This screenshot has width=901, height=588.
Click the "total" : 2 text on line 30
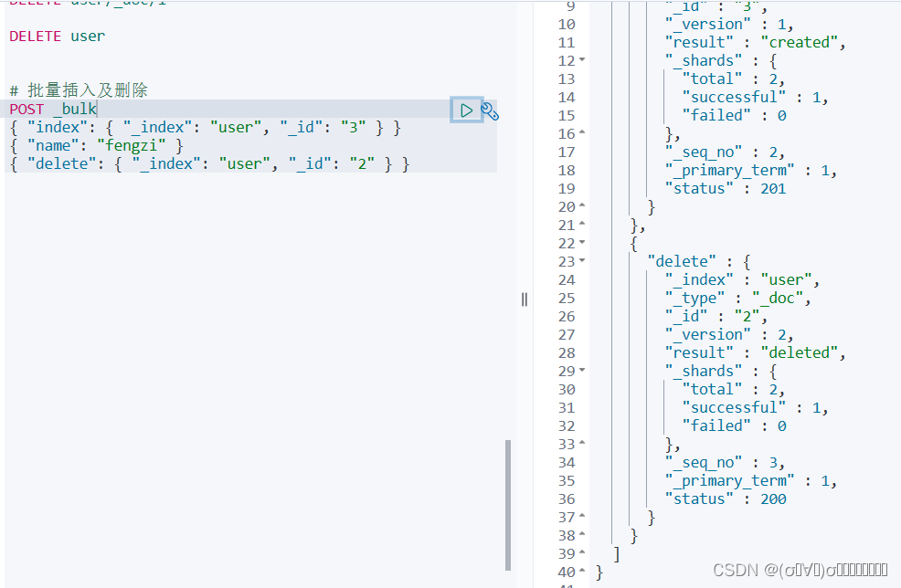point(733,389)
